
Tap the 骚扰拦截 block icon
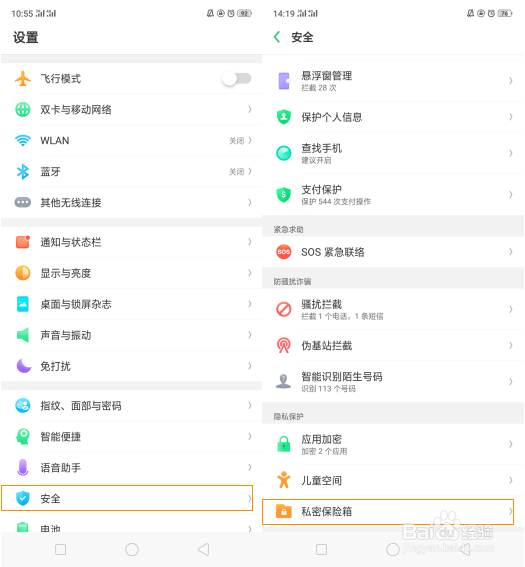point(283,309)
